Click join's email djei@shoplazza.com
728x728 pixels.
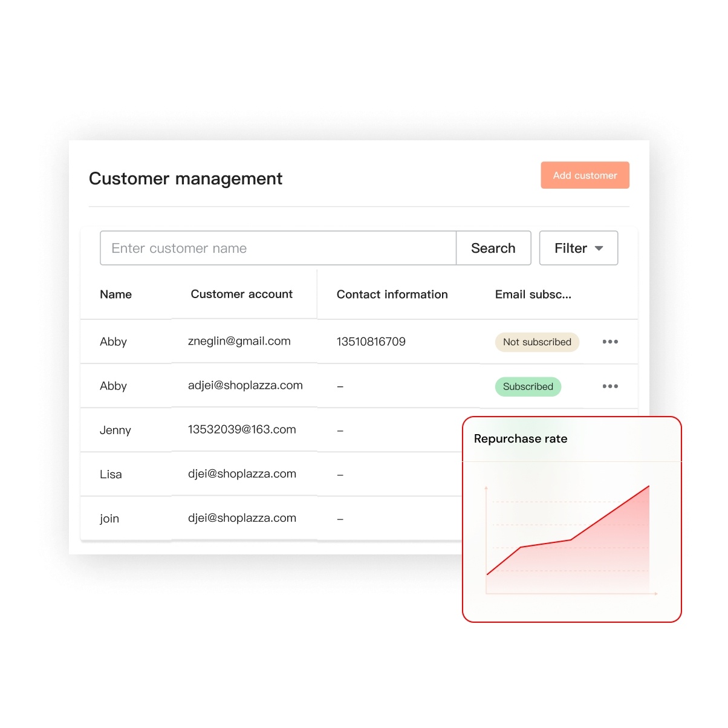pos(242,518)
